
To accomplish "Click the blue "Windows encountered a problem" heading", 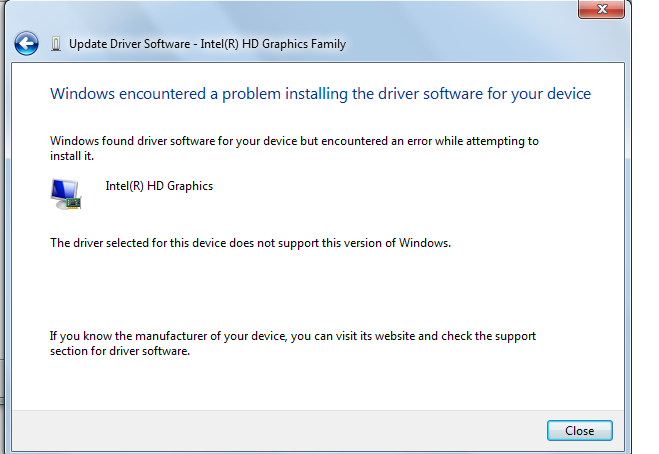I will point(320,94).
